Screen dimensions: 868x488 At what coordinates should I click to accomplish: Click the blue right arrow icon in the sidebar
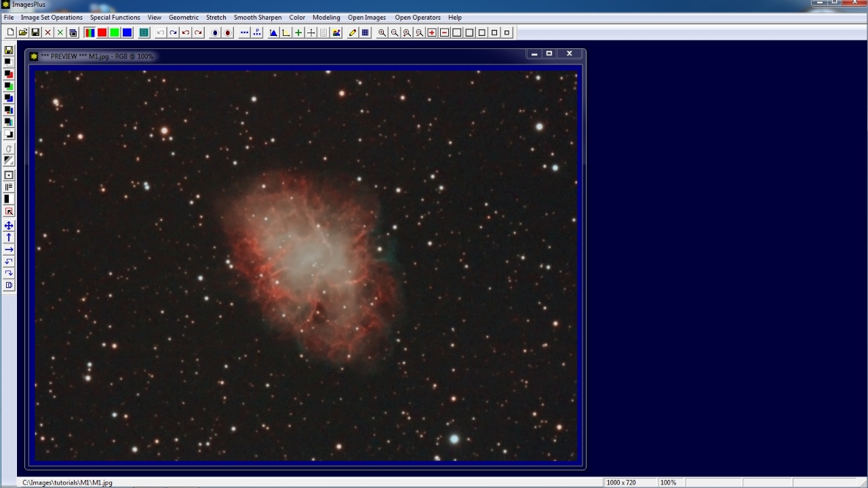point(9,249)
